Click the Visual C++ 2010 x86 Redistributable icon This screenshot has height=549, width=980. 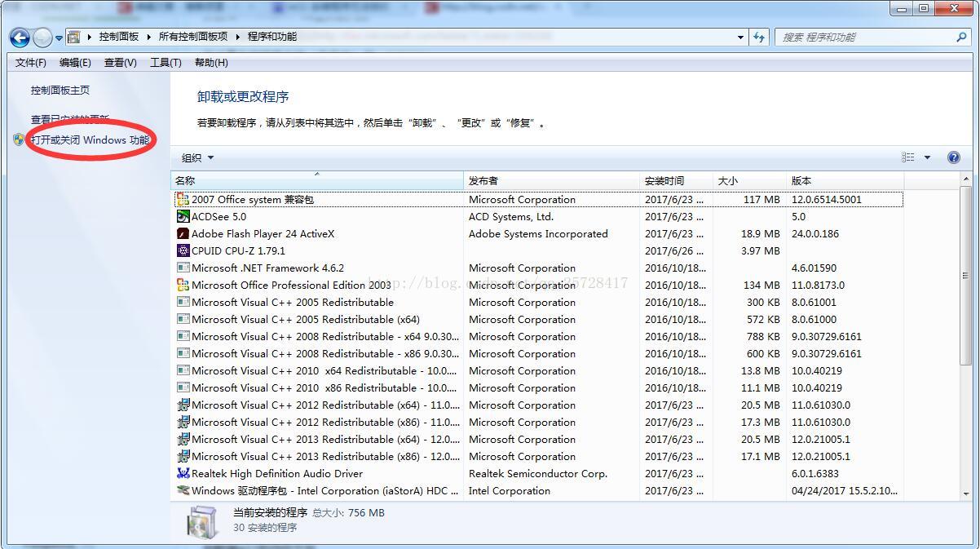(183, 387)
